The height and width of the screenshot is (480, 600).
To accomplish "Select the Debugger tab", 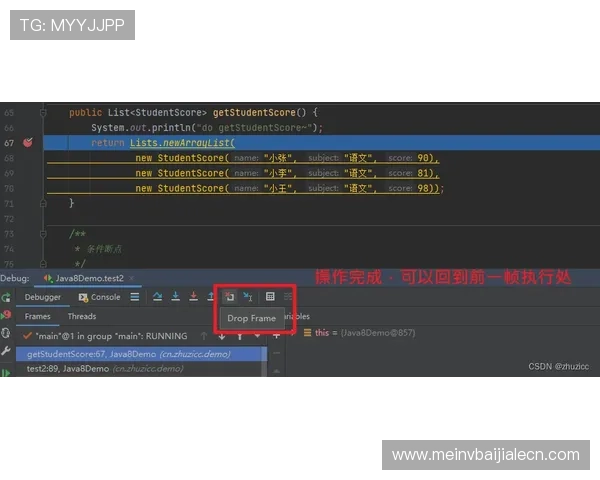I will (43, 297).
